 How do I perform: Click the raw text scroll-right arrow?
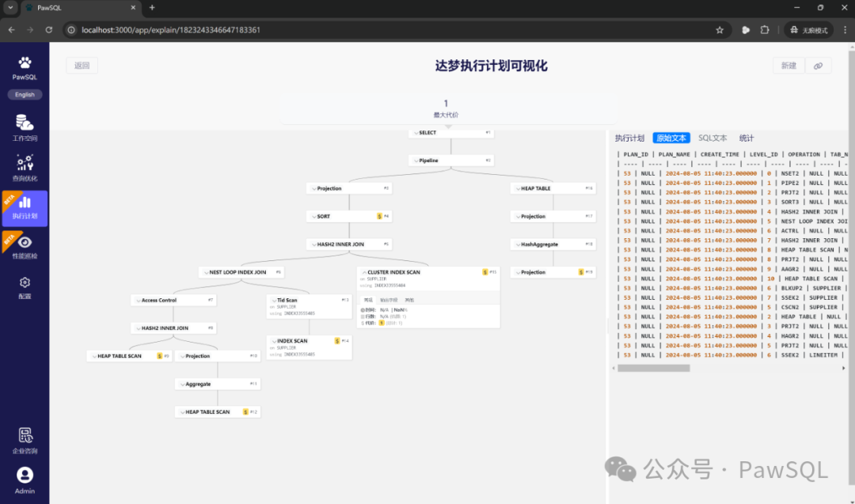pos(844,369)
